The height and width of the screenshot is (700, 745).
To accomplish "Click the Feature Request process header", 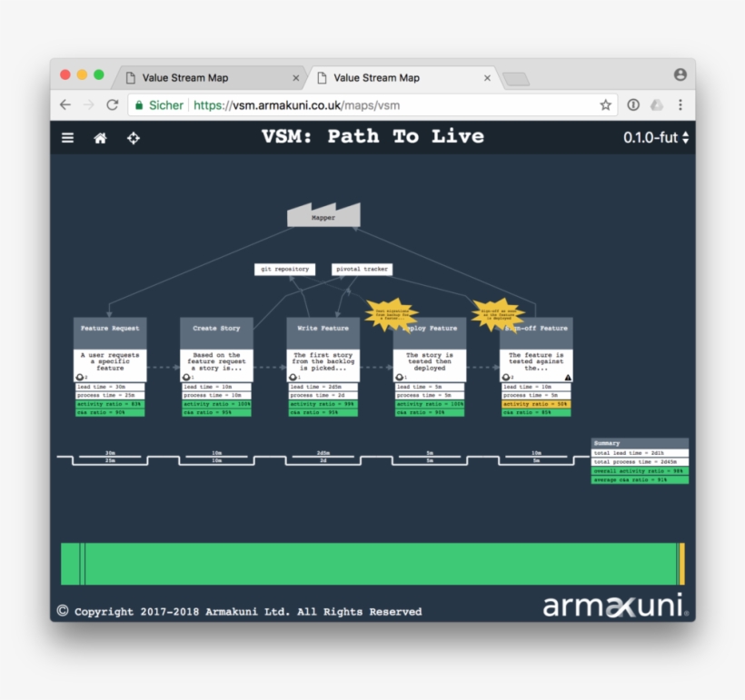I will pos(110,333).
